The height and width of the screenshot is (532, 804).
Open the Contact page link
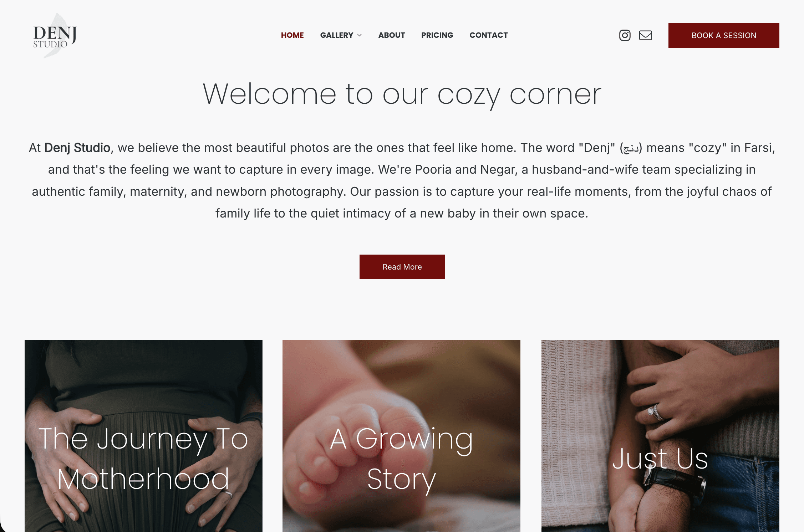point(488,35)
